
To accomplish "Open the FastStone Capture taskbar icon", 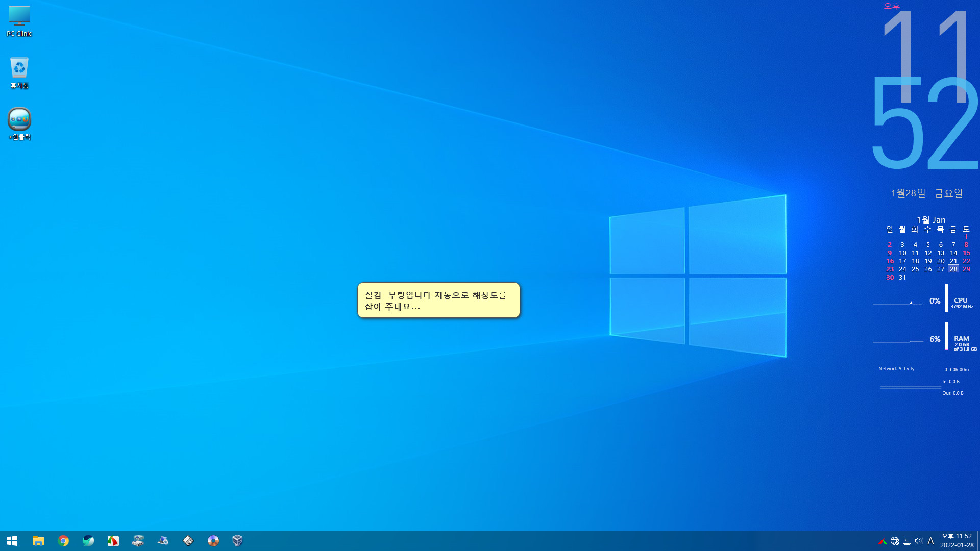I will click(x=113, y=541).
